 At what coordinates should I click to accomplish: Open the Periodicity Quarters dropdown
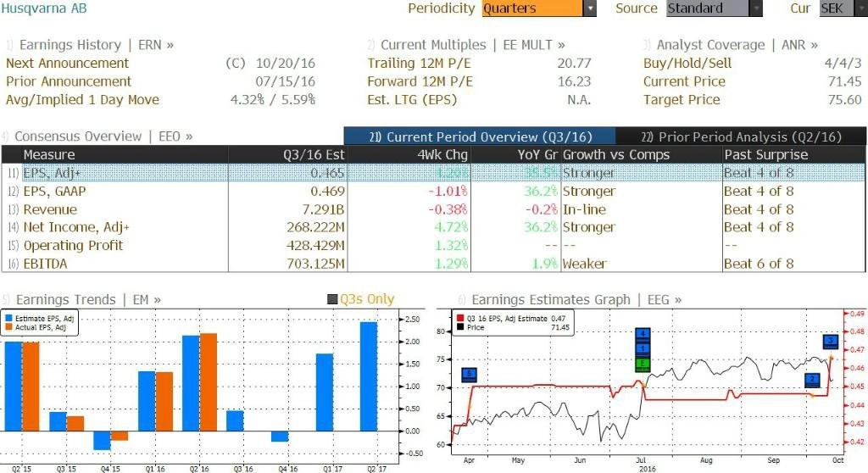538,8
